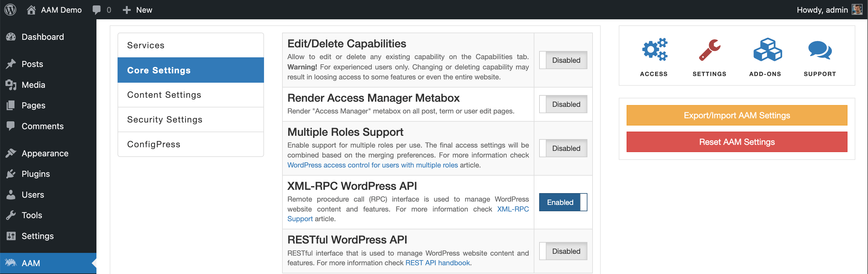Click the New label in admin bar
The width and height of the screenshot is (868, 274).
(x=144, y=10)
